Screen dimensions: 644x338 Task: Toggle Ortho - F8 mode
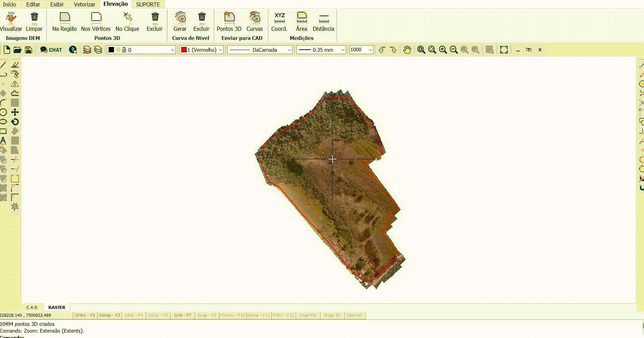(85, 315)
